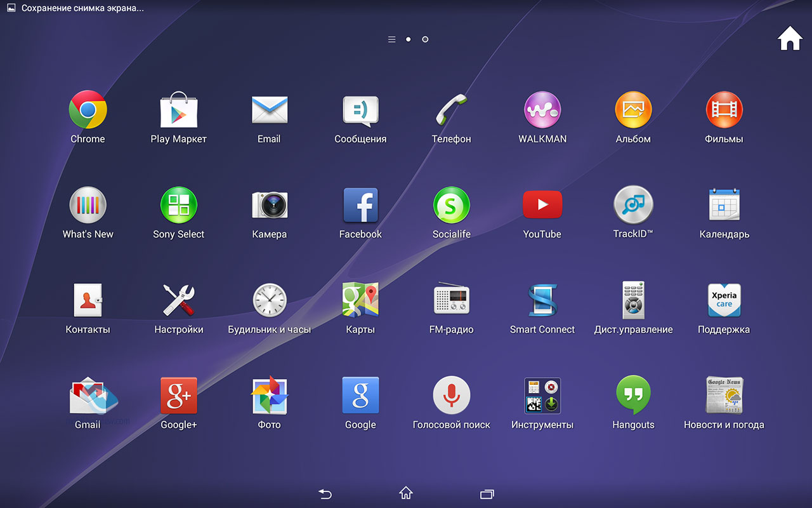Tap the Back navigation button
Viewport: 812px width, 508px height.
[325, 493]
